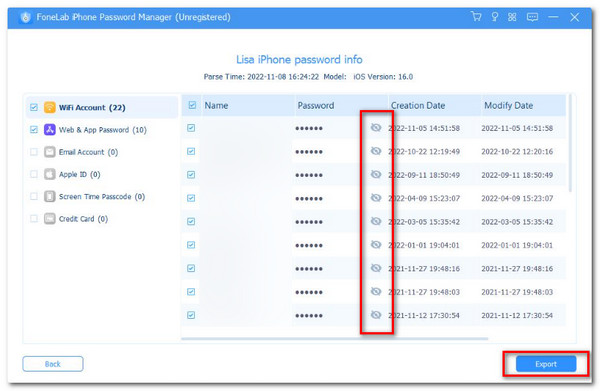This screenshot has width=600, height=391.
Task: Click modify date 2022-11-05 14:51:58
Action: (x=517, y=128)
